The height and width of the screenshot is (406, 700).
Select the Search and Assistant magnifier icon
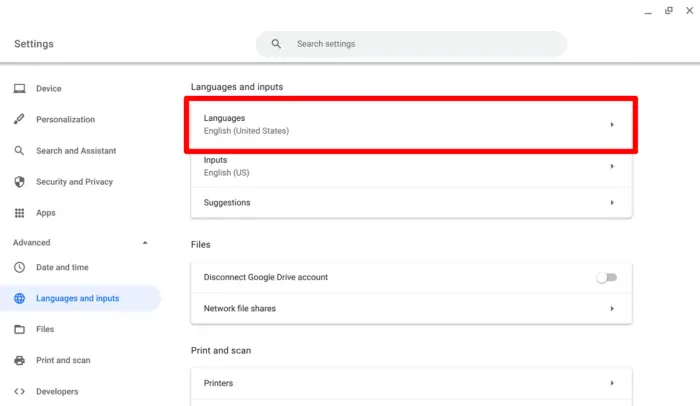tap(19, 151)
